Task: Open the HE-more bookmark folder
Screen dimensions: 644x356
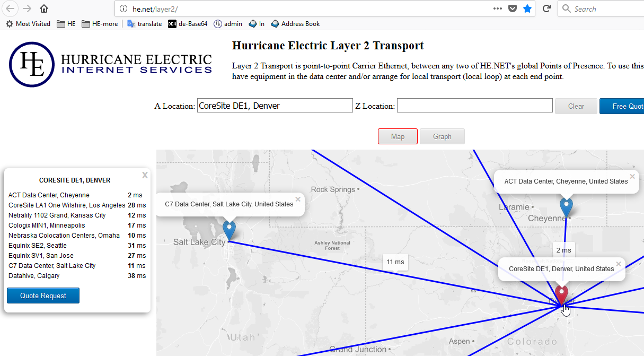Action: [x=100, y=24]
